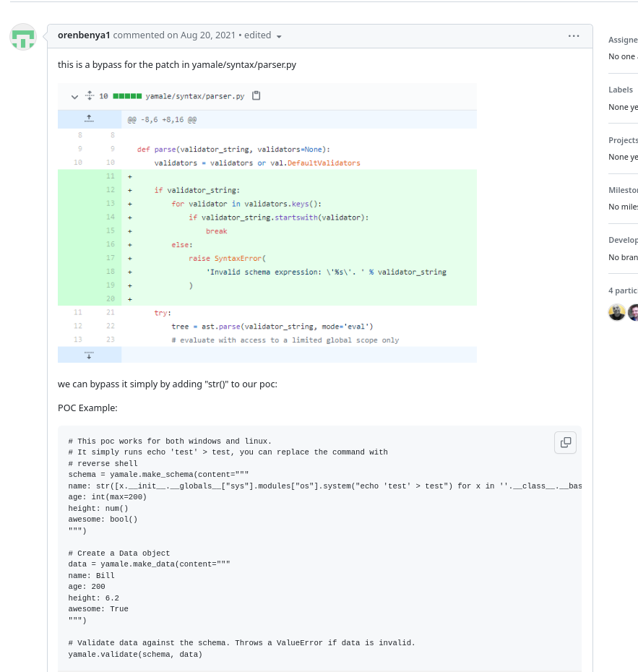This screenshot has width=638, height=672.
Task: Select '# evaluate with access to a limited global scope only'
Action: point(285,340)
